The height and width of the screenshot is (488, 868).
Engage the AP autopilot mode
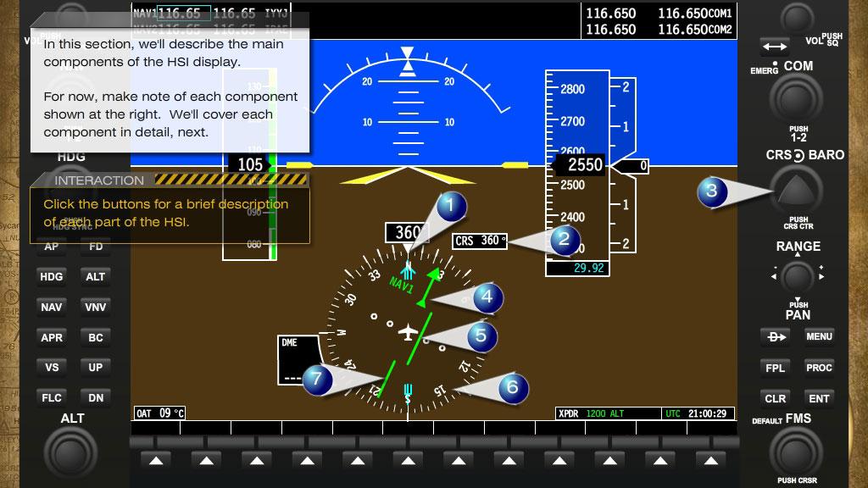click(x=51, y=246)
